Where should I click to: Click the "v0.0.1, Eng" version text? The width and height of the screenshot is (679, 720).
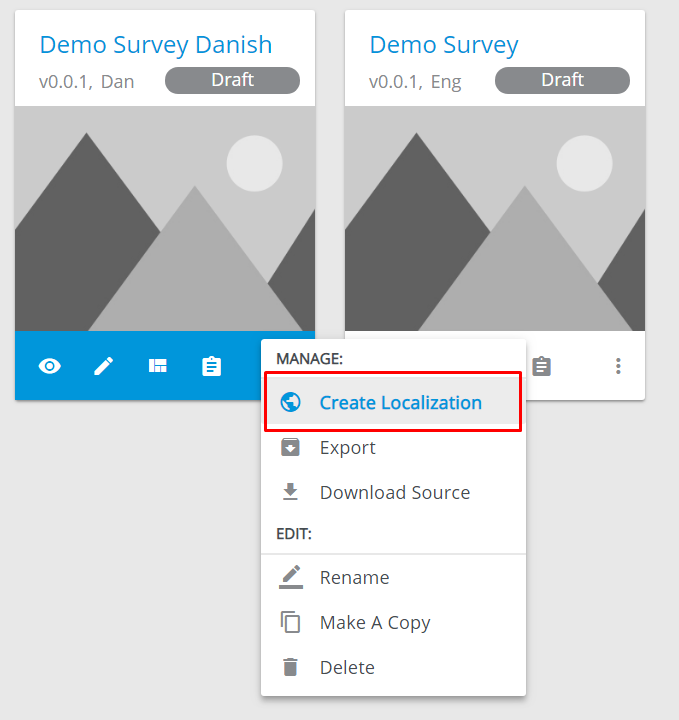click(x=415, y=82)
